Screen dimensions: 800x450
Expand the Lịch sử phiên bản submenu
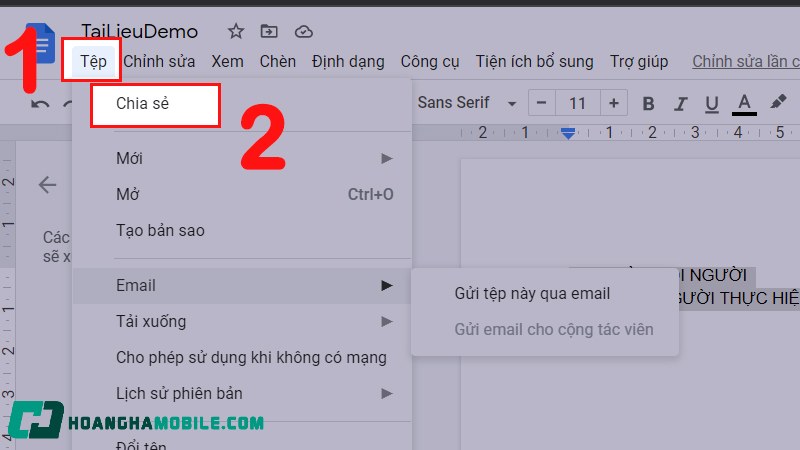coord(242,393)
